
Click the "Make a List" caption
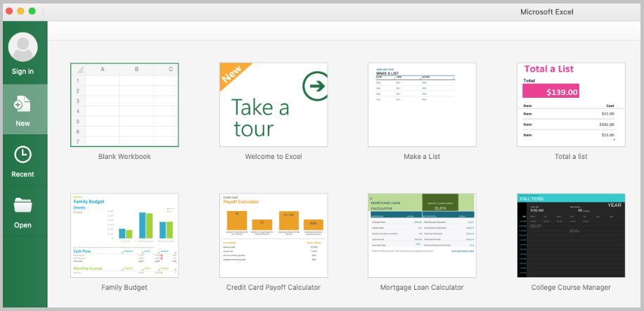coord(422,156)
